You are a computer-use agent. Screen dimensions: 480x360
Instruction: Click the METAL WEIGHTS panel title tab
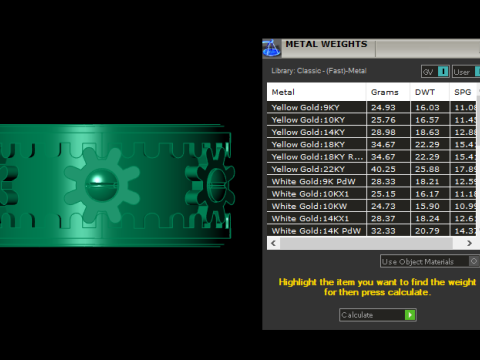click(326, 44)
